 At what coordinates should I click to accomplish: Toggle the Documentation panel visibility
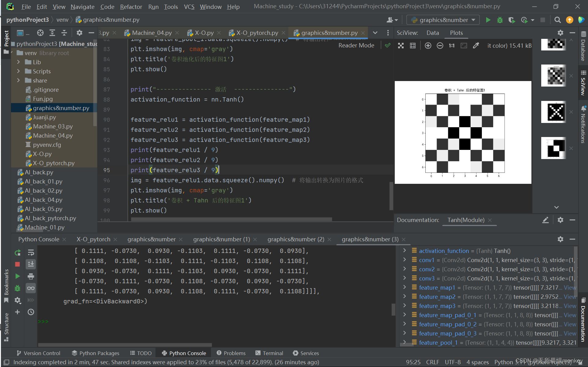tap(574, 220)
